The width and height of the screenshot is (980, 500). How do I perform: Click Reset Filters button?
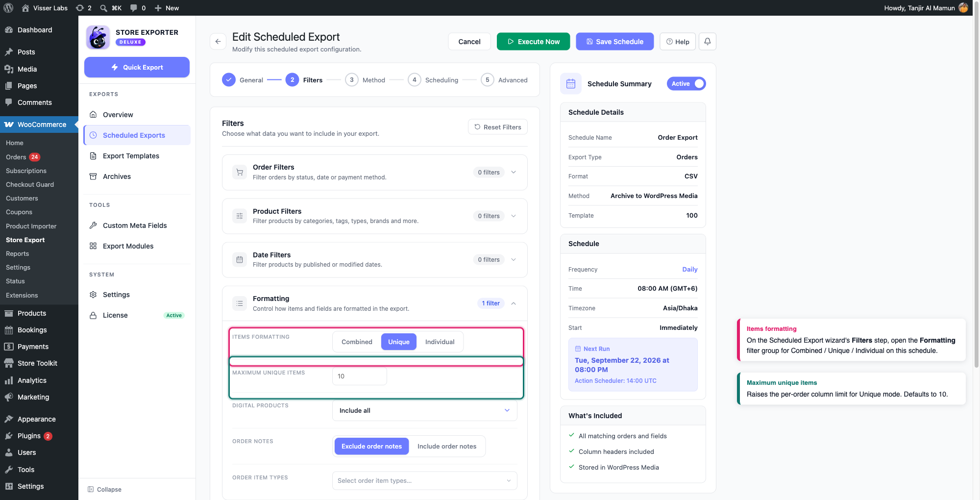(498, 127)
